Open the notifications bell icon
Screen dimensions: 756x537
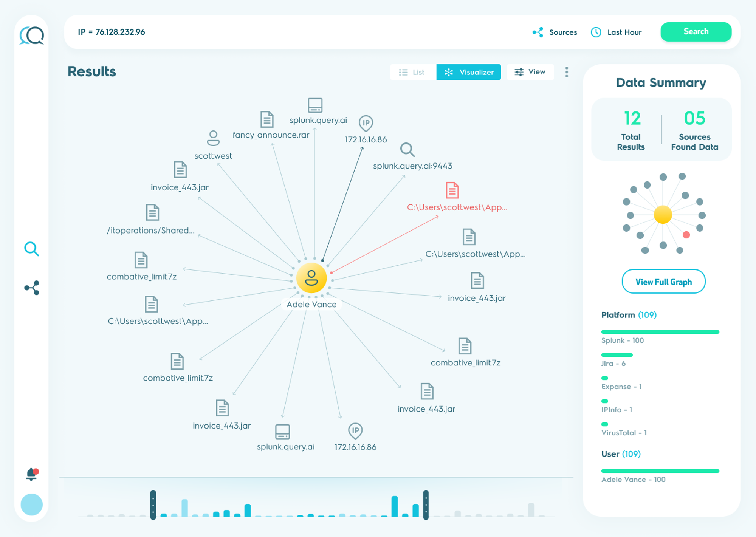[32, 474]
